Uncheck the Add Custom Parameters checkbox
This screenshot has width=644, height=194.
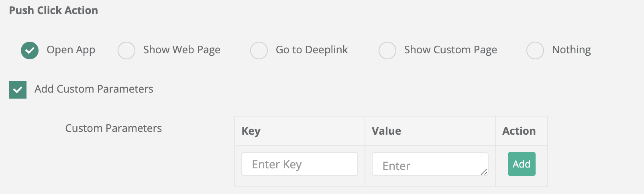tap(18, 90)
